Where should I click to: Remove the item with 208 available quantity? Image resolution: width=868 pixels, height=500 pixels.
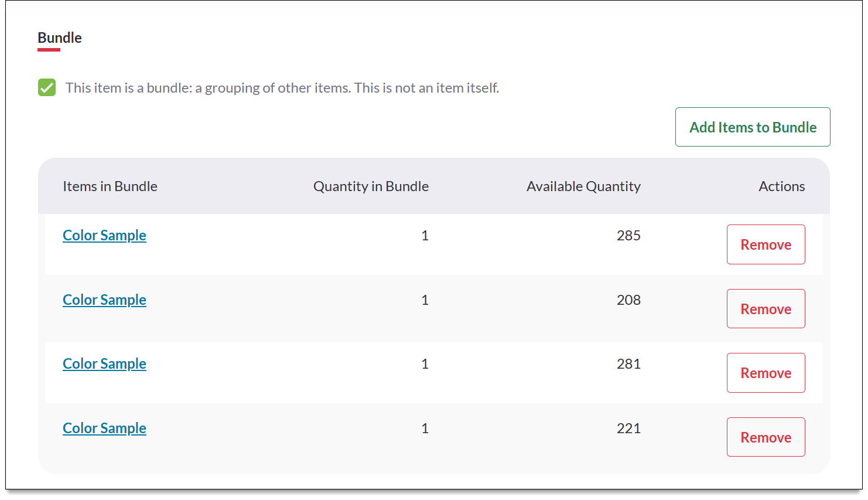click(766, 308)
